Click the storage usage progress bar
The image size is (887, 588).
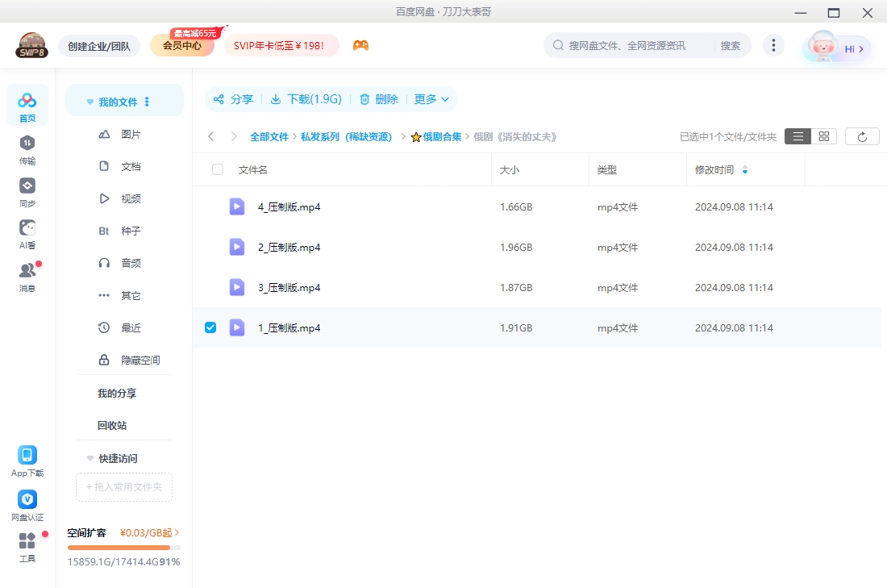click(123, 547)
